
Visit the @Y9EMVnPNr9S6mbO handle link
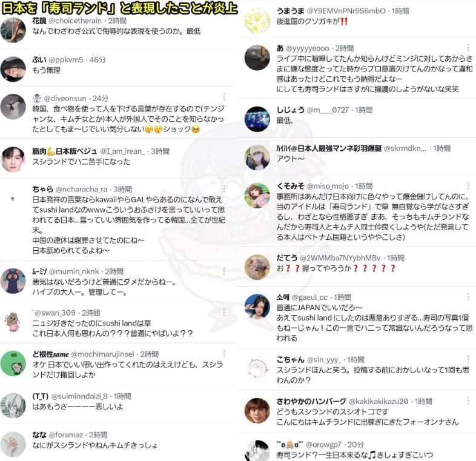coord(346,11)
